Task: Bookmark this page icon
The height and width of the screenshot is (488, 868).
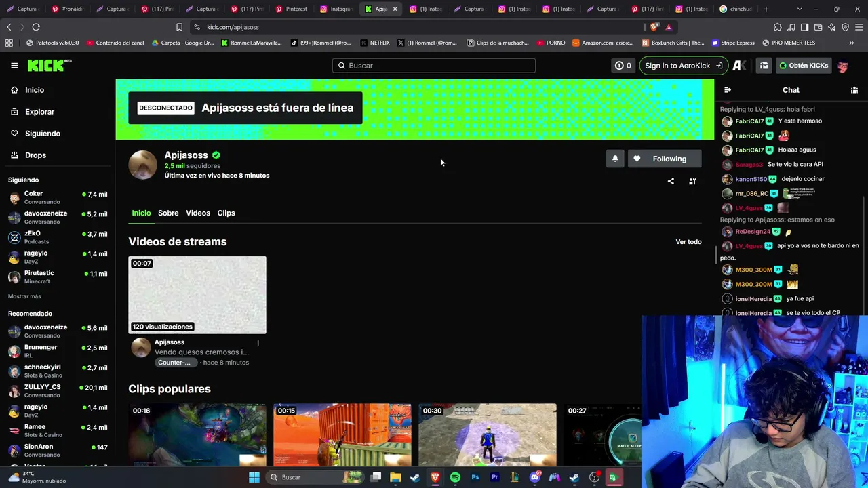Action: point(179,27)
